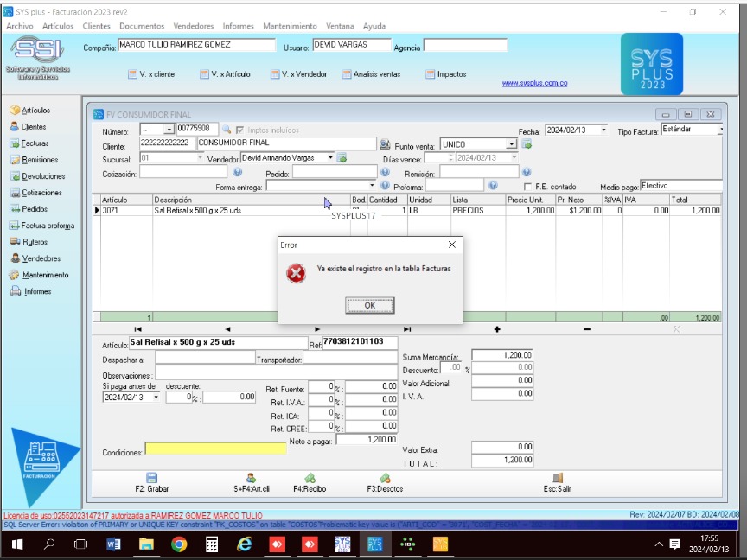Viewport: 747px width, 560px height.
Task: Open Vendedores in the sidebar
Action: click(x=35, y=258)
